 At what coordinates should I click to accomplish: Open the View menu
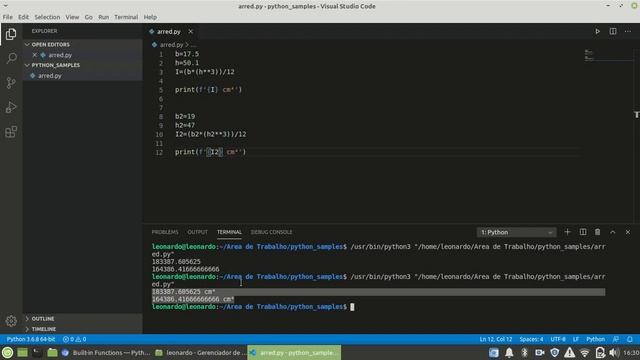(x=72, y=17)
